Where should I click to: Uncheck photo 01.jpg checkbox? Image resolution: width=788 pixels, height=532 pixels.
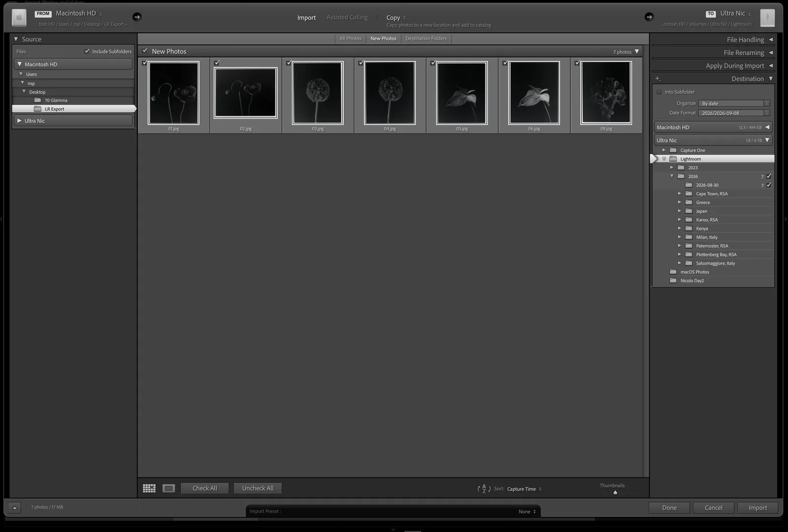(144, 63)
